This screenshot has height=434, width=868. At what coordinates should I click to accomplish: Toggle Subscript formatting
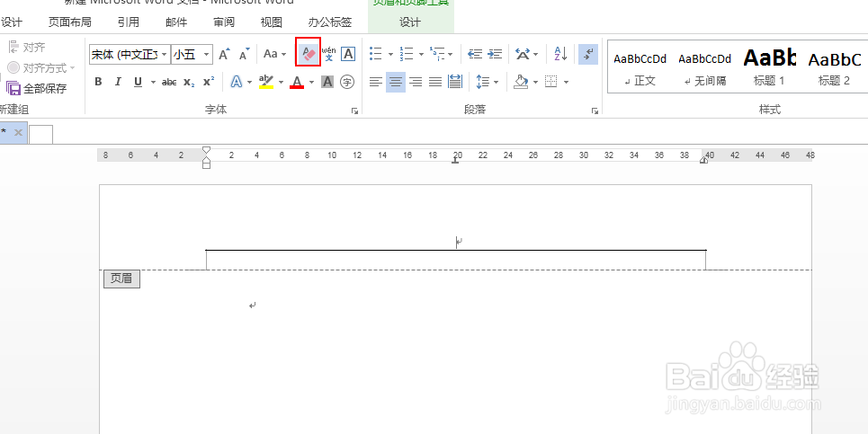tap(189, 82)
